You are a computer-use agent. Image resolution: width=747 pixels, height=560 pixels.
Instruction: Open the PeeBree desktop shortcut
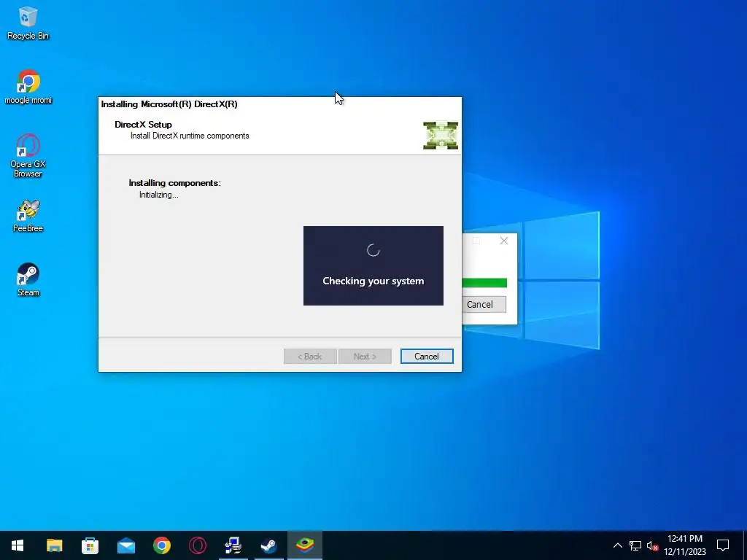(28, 216)
